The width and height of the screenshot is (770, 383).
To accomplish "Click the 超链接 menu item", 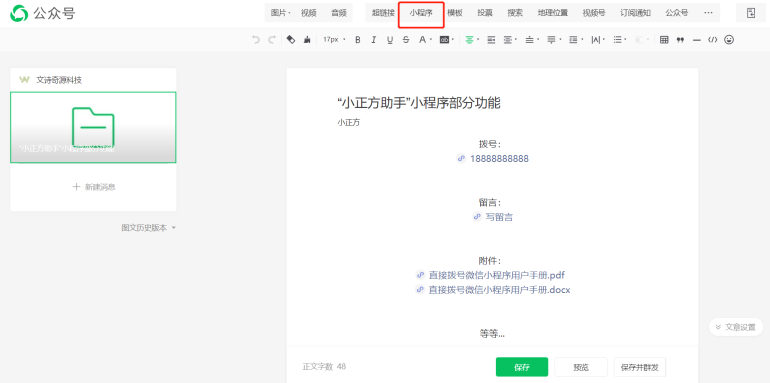I will (383, 13).
